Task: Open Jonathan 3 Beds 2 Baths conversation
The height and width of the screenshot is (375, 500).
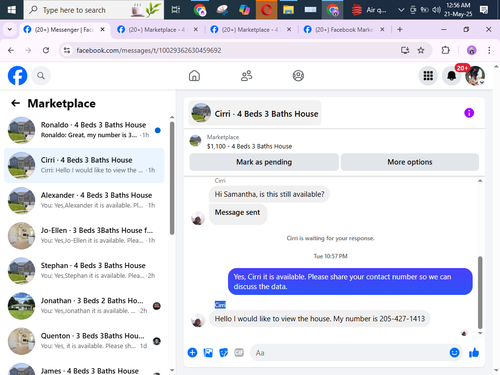Action: coord(84,306)
